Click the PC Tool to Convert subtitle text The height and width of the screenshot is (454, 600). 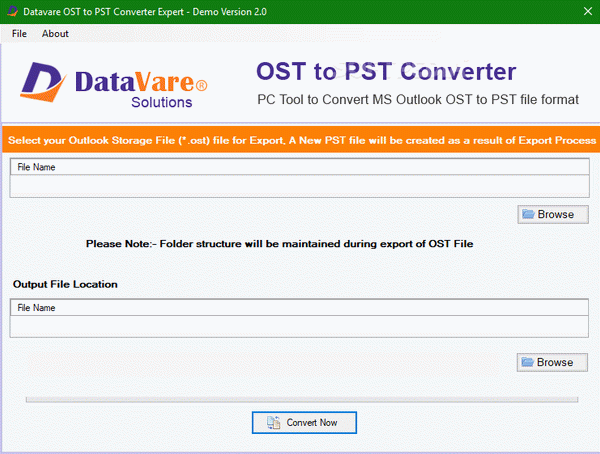(418, 100)
